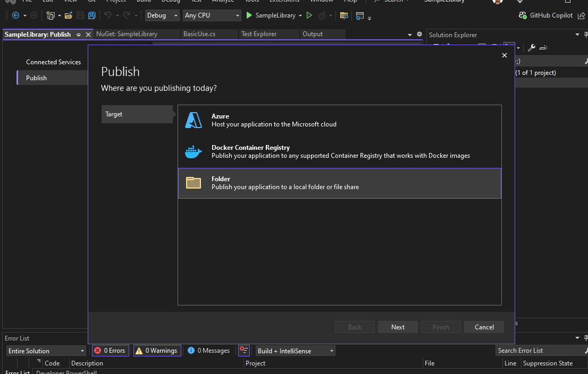
Task: Choose Azure as the publish target
Action: pyautogui.click(x=339, y=120)
